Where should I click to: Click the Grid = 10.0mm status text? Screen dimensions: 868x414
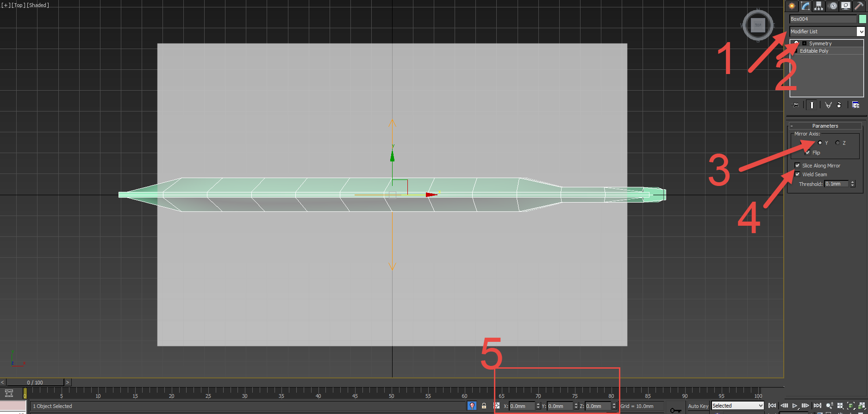[x=637, y=406]
